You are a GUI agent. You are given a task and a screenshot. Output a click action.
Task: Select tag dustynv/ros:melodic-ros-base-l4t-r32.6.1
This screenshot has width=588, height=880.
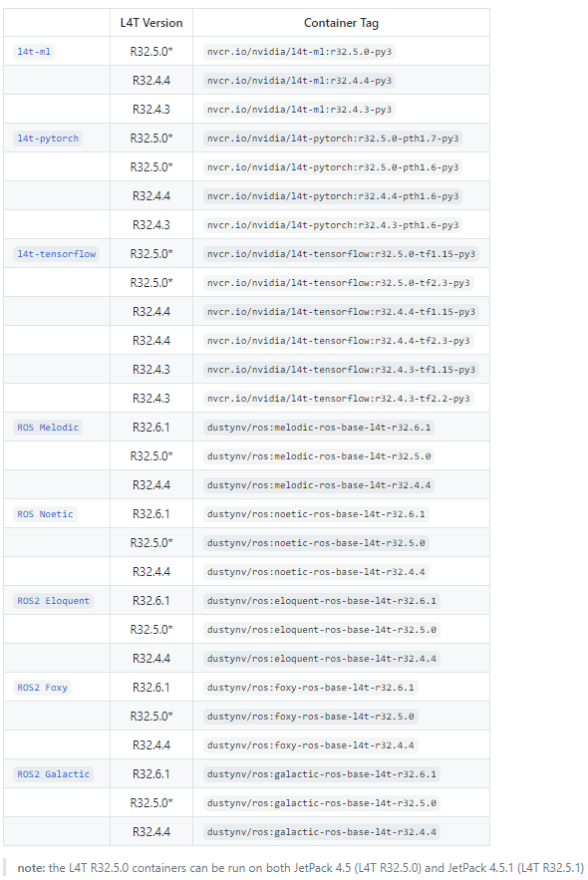[x=319, y=428]
